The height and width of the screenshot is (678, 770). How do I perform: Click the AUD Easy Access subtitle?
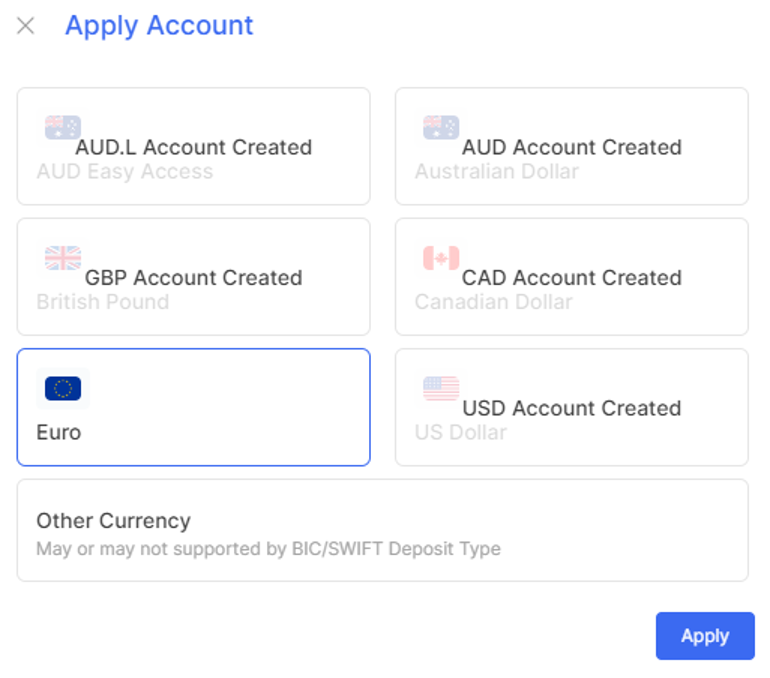125,171
